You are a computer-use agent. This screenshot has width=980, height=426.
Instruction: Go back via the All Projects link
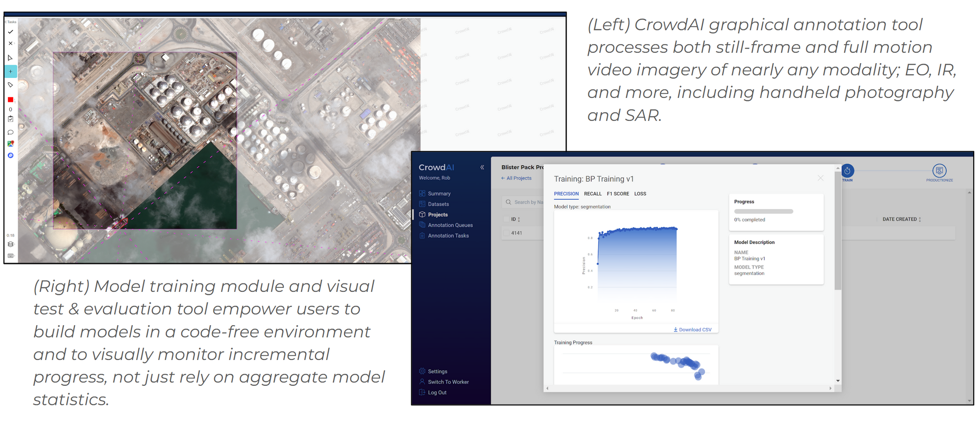pos(516,178)
